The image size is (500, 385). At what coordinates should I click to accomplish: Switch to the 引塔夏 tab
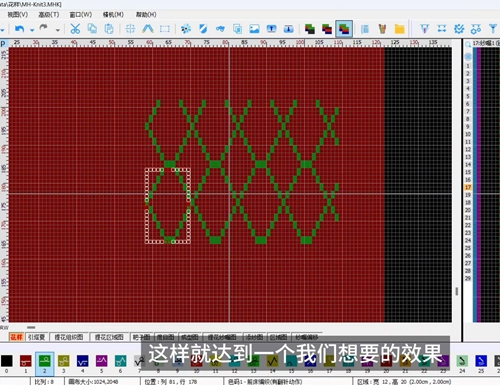click(36, 337)
